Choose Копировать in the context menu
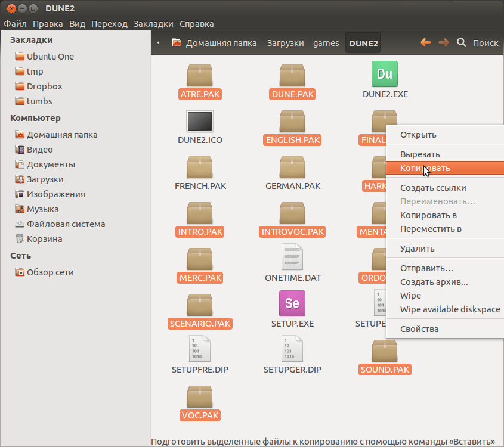 pyautogui.click(x=445, y=168)
